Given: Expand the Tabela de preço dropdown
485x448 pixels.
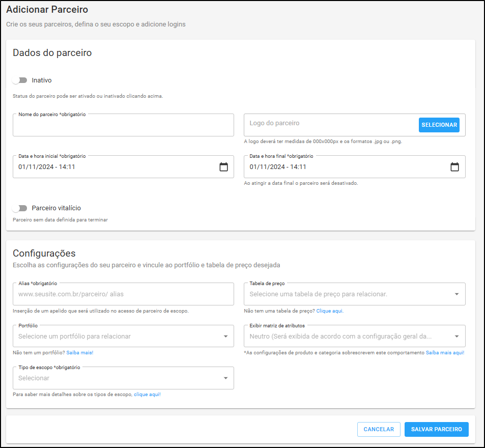Looking at the screenshot, I should tap(355, 294).
